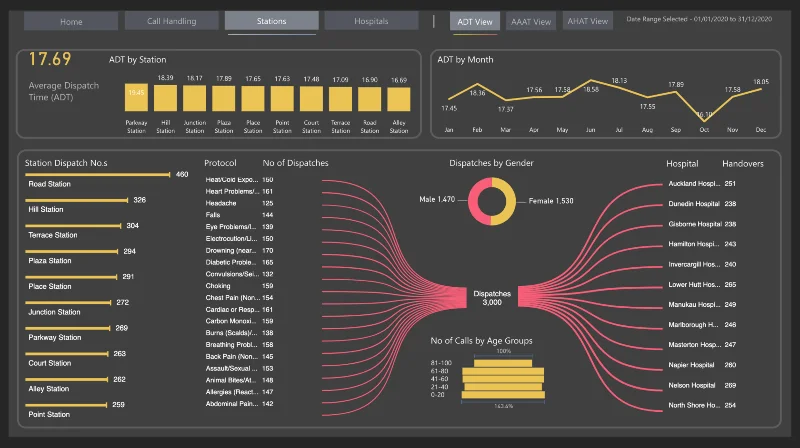Select Junction Station dispatch bar with 272

(x=68, y=302)
